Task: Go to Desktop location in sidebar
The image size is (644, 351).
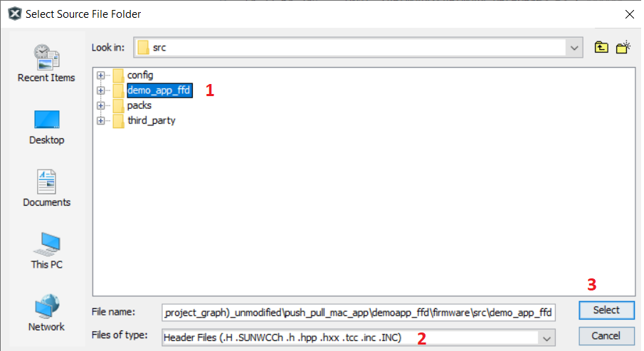Action: (x=46, y=126)
